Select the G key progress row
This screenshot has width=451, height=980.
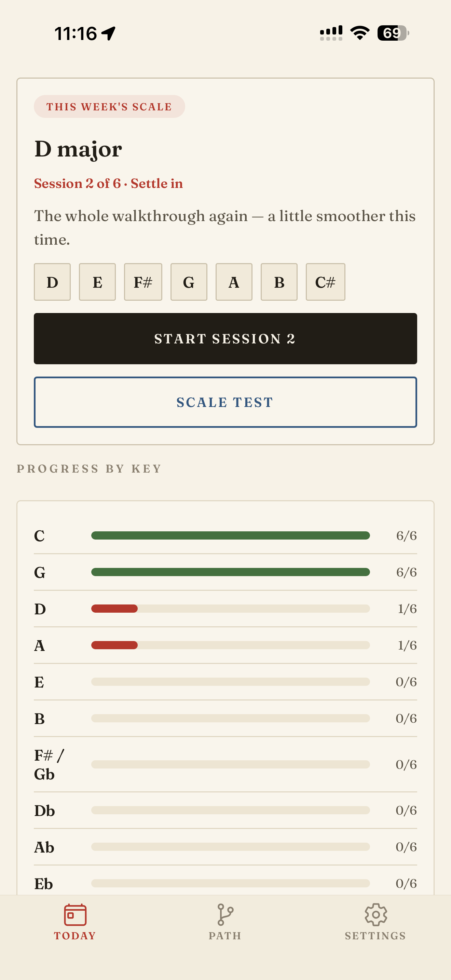225,572
